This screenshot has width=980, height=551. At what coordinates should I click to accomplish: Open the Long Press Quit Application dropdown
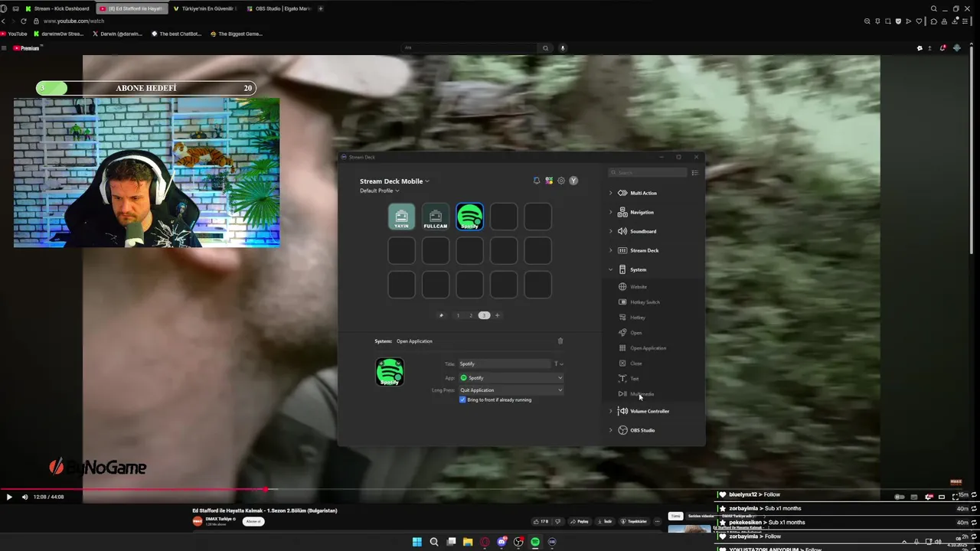point(511,390)
